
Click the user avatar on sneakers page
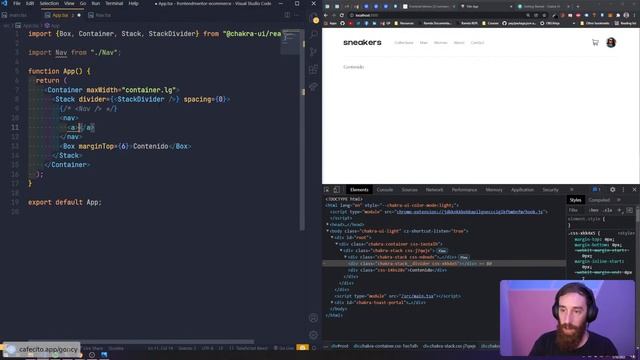pyautogui.click(x=611, y=42)
